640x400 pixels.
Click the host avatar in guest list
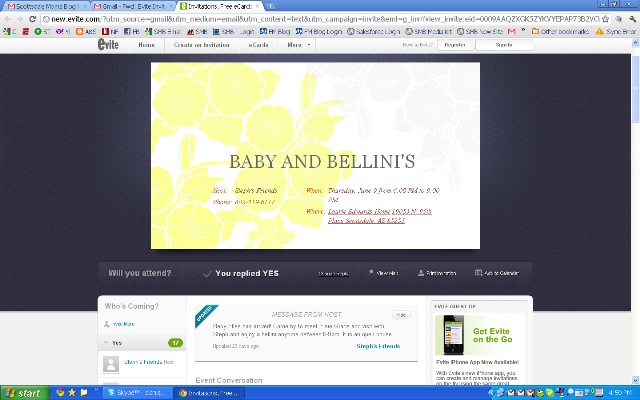pyautogui.click(x=111, y=364)
